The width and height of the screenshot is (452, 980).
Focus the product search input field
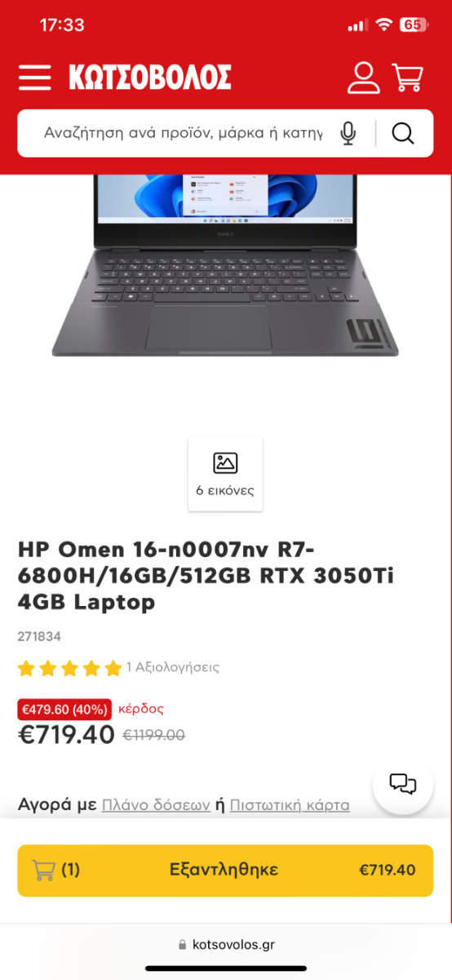[184, 133]
